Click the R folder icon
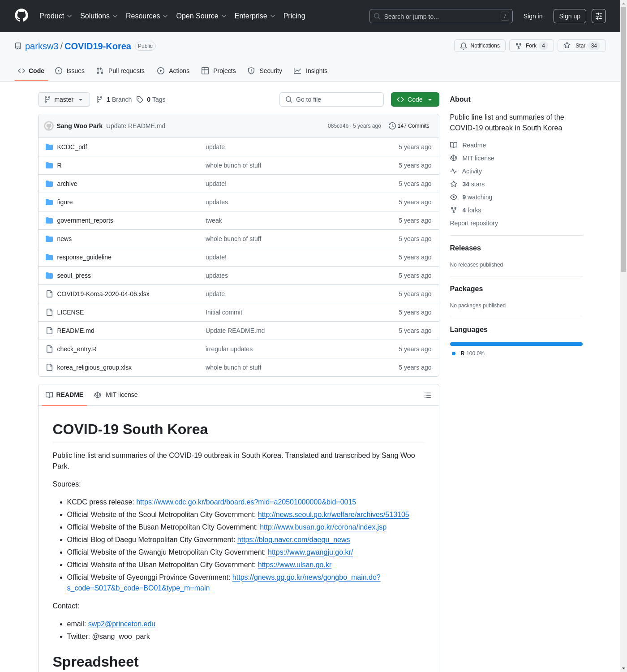The height and width of the screenshot is (672, 627). tap(49, 165)
